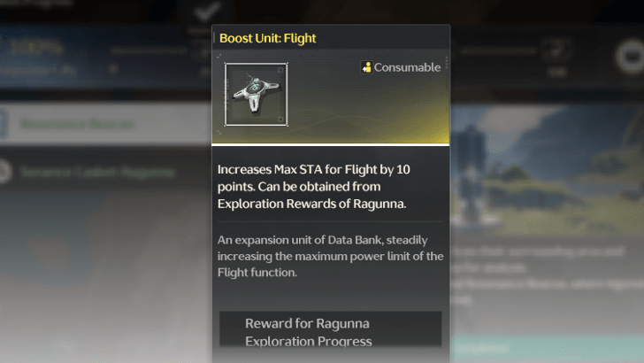Click the yellow bar under the item banner
This screenshot has width=644, height=363.
pos(330,143)
